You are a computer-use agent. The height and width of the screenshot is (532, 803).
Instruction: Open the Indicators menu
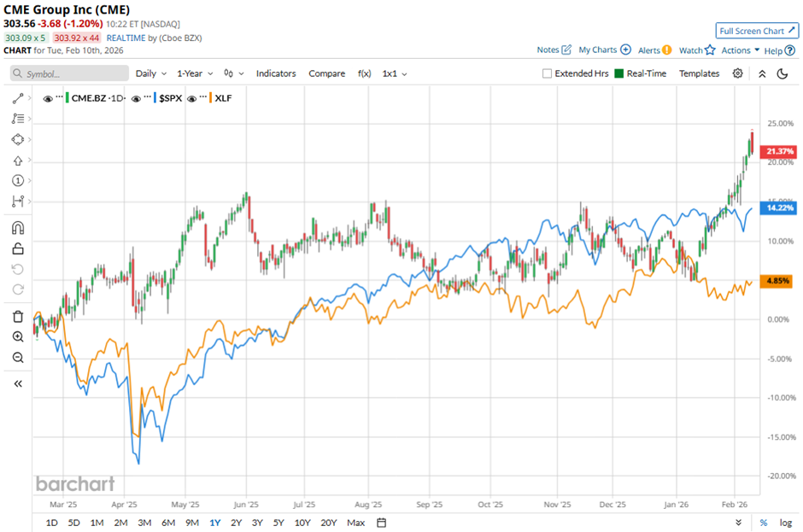coord(276,73)
